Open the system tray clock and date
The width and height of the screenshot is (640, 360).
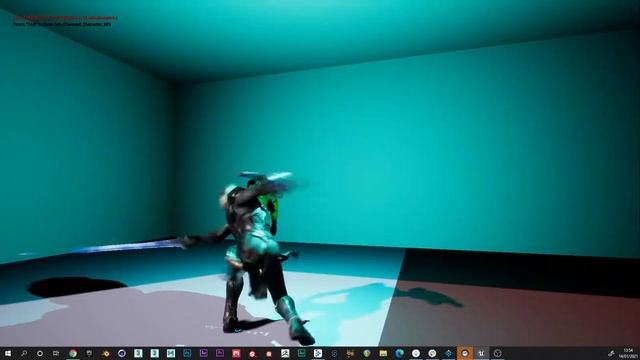[x=628, y=353]
